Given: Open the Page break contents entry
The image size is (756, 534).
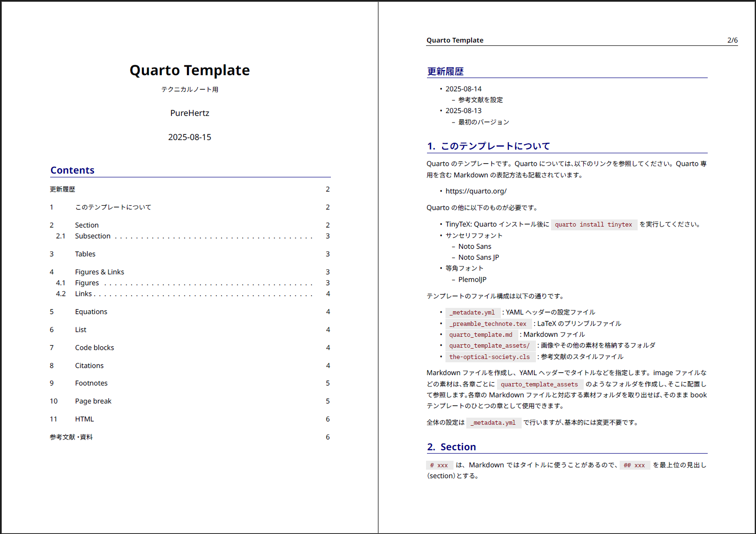Looking at the screenshot, I should 93,401.
